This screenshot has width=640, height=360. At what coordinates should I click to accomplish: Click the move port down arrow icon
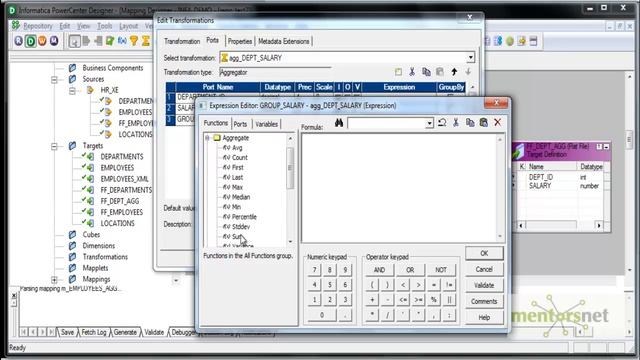[468, 72]
